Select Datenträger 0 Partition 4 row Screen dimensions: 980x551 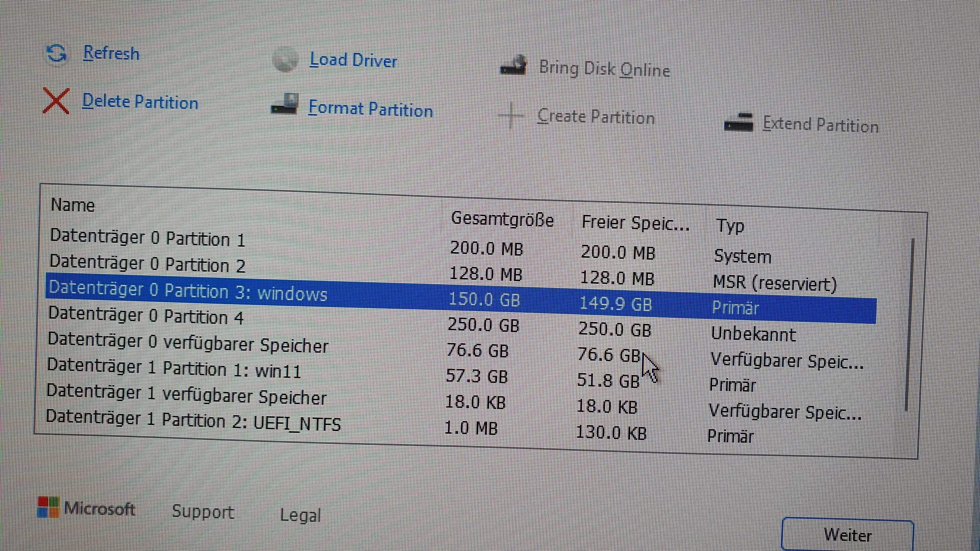(x=460, y=324)
